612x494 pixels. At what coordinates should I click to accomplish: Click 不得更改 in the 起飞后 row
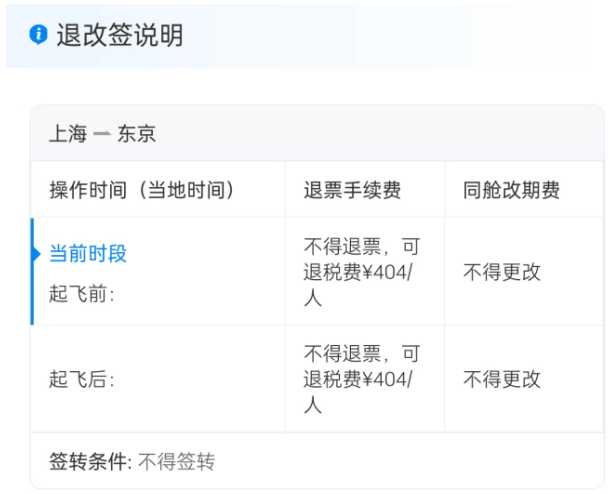[x=502, y=379]
